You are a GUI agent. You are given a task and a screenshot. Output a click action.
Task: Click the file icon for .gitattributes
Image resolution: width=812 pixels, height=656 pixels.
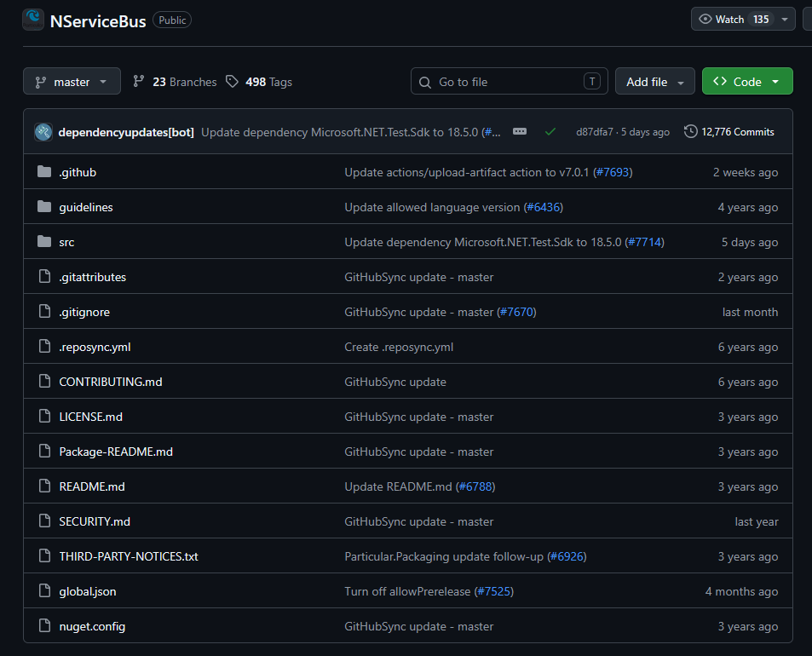44,277
